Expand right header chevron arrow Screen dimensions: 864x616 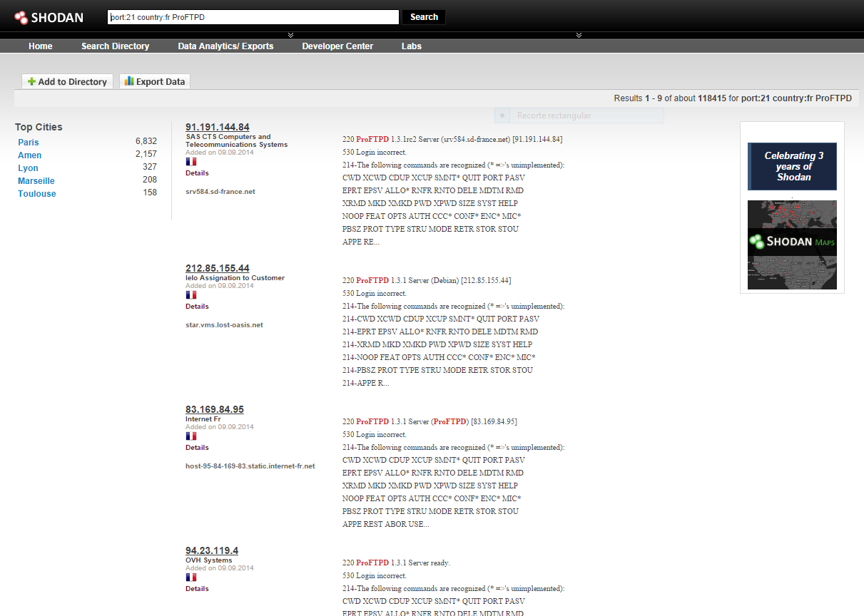(579, 35)
